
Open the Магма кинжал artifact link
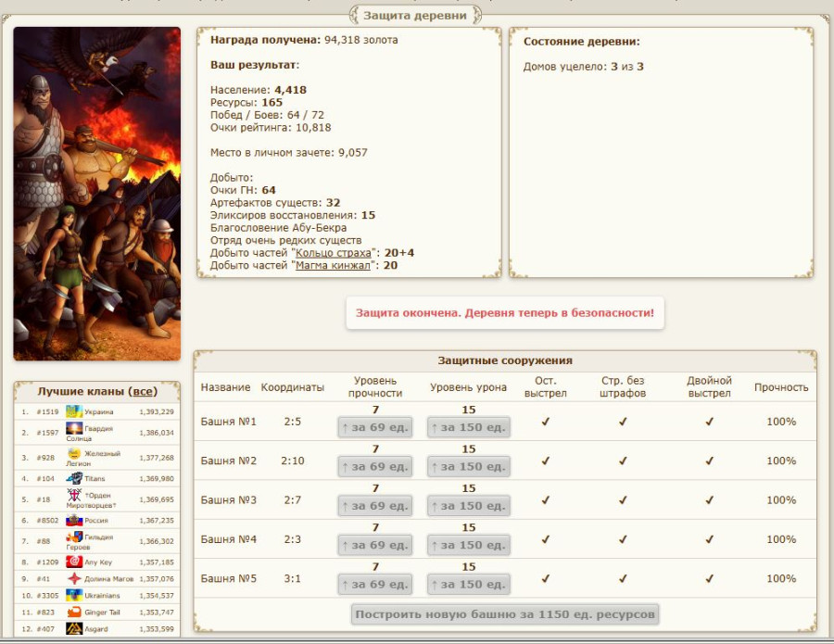tap(333, 265)
